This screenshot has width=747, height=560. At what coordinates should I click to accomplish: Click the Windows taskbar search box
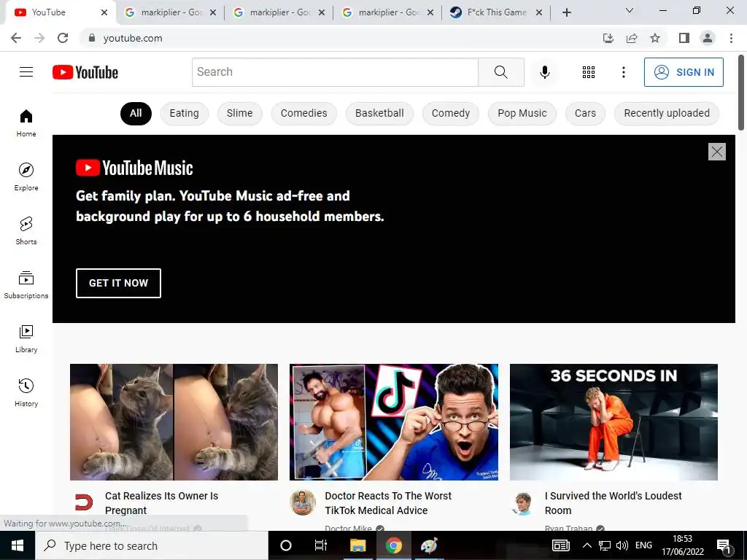[152, 545]
